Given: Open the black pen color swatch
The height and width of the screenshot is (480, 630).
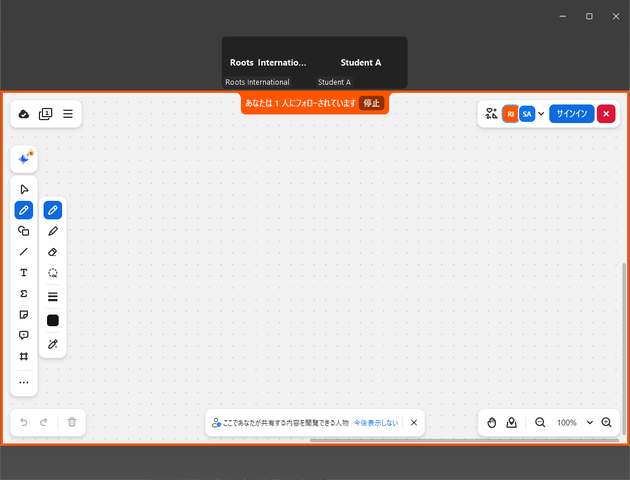Looking at the screenshot, I should [53, 321].
